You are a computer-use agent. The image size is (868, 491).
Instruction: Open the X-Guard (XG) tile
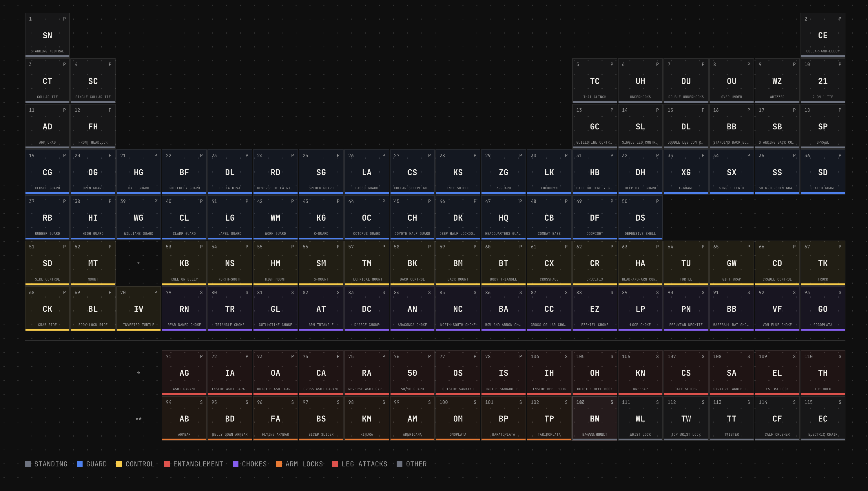686,171
